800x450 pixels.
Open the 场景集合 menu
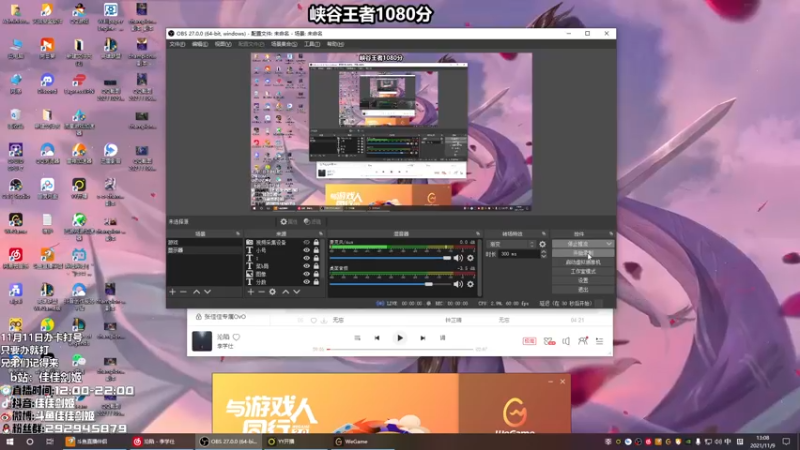(x=284, y=44)
